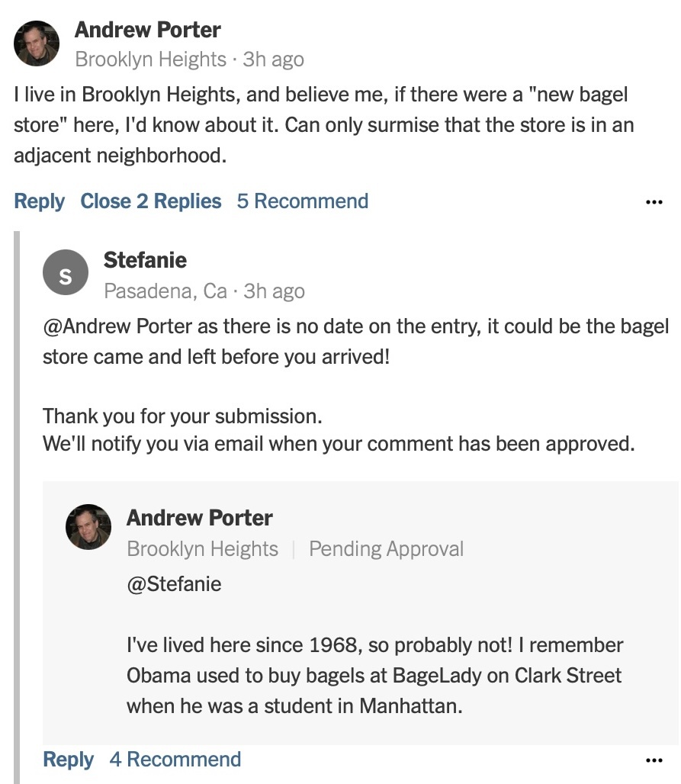Open more options for Andrew Porter's top comment

pyautogui.click(x=654, y=203)
